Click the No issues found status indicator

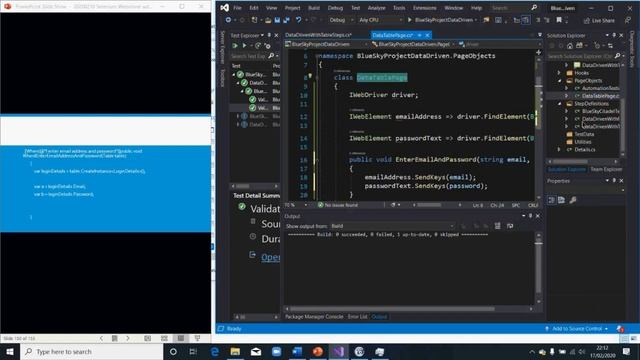338,205
